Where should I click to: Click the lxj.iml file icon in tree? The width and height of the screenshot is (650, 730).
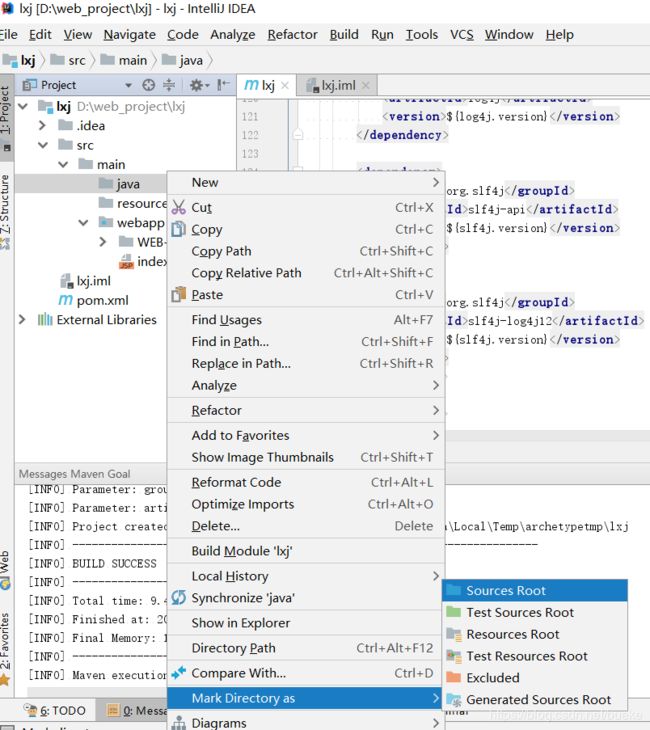(67, 281)
